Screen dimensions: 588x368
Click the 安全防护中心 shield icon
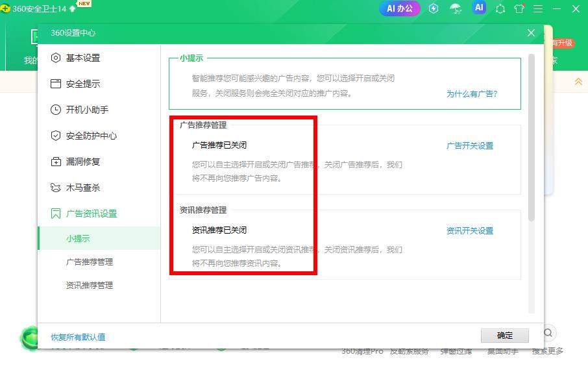(56, 136)
